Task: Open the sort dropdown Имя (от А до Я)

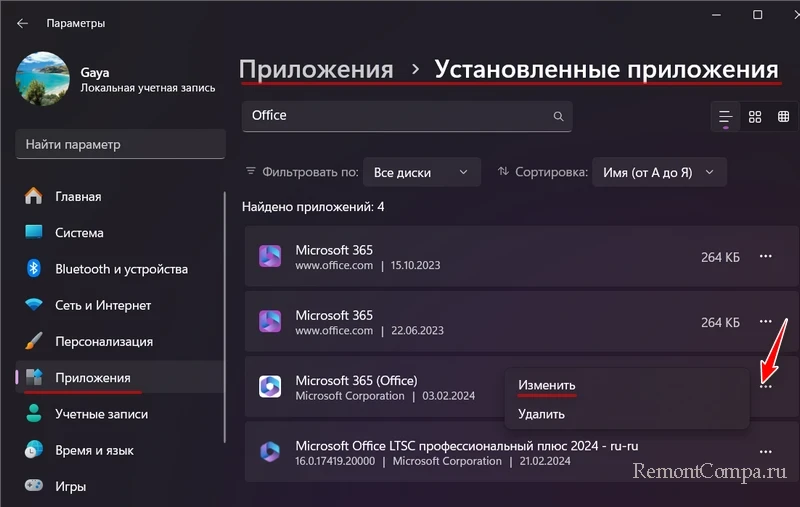Action: pos(659,172)
